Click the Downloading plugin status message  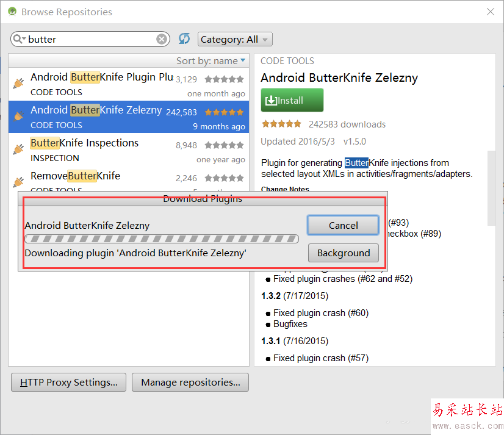[135, 253]
